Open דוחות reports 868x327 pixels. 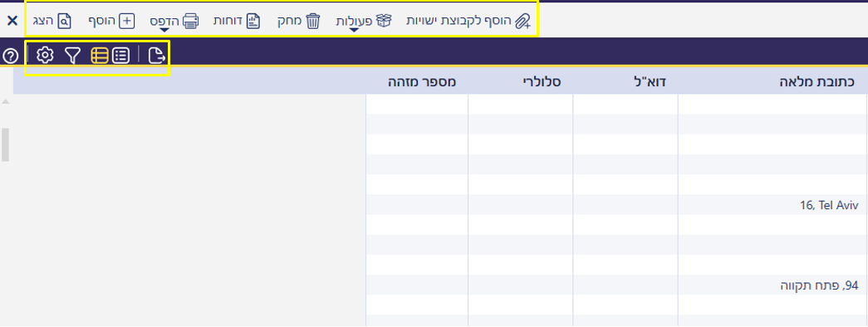click(237, 21)
